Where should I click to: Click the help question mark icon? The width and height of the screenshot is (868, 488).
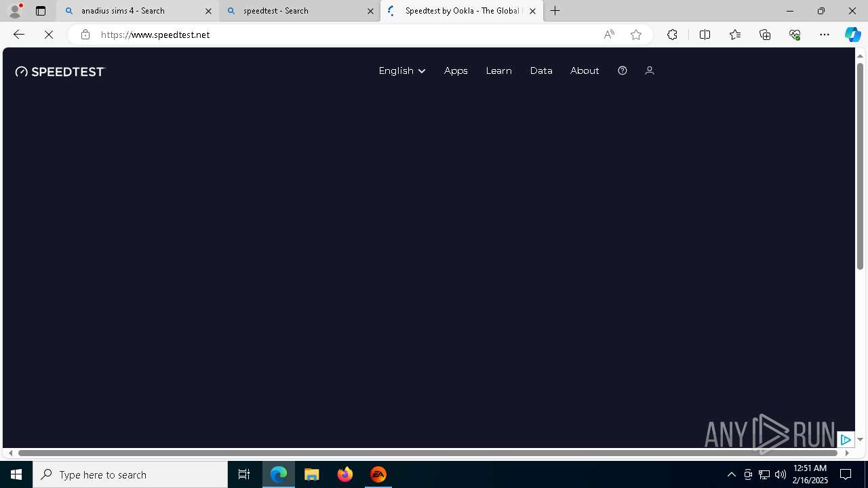(622, 70)
